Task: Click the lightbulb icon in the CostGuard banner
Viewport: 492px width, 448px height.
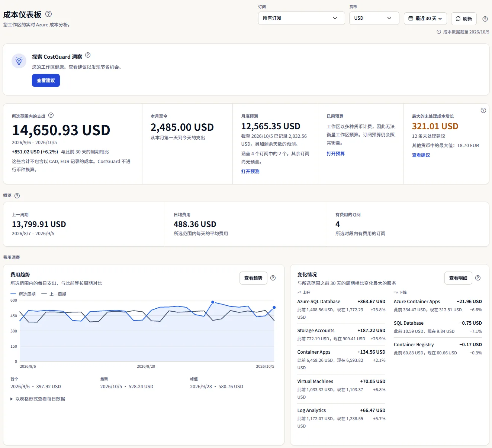Action: 19,61
